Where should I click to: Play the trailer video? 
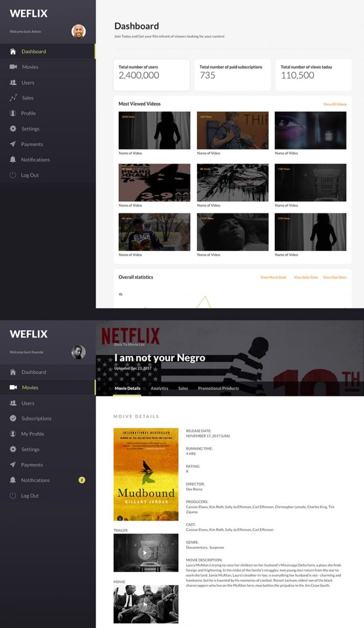tap(146, 553)
